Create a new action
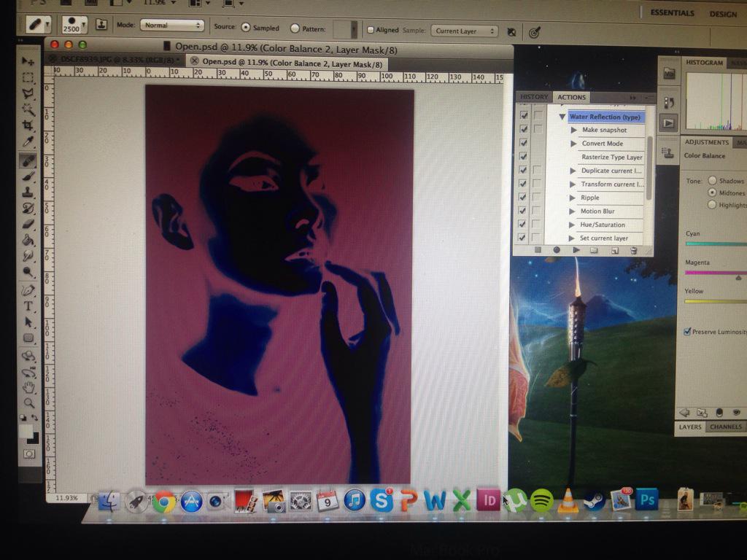747x560 pixels. click(x=614, y=251)
